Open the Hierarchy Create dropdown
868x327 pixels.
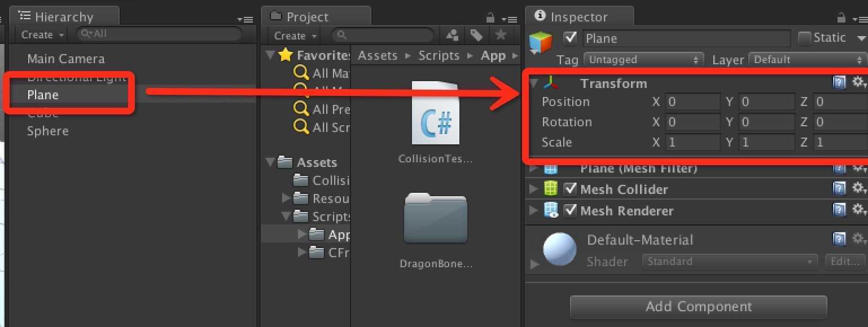(43, 34)
